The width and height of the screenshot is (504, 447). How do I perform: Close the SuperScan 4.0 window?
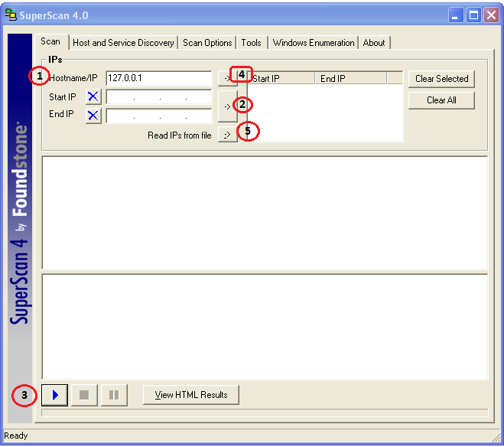coord(492,15)
